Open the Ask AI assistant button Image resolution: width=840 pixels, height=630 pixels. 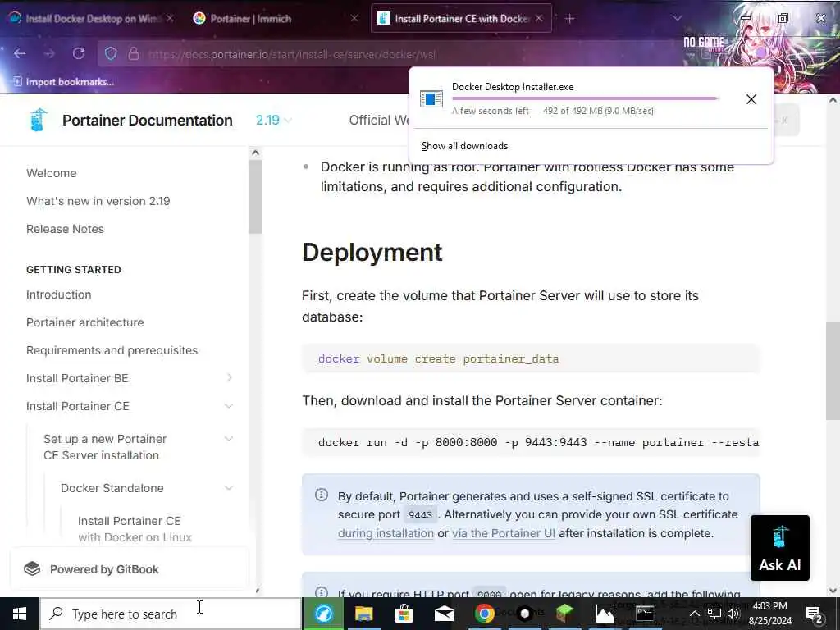(x=779, y=547)
